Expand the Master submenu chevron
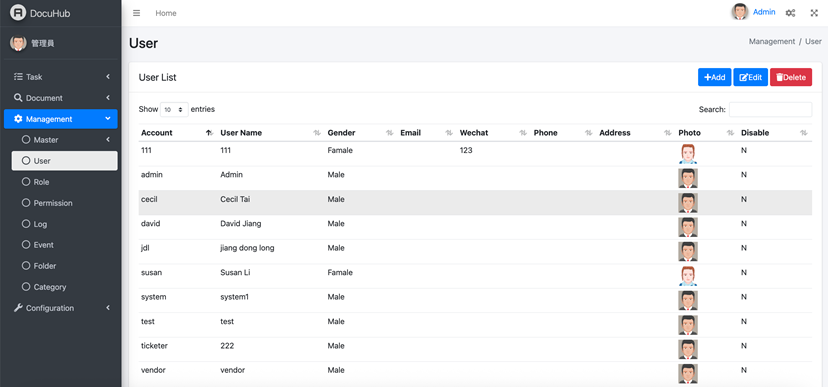Screen dimensions: 828x387 tap(108, 140)
